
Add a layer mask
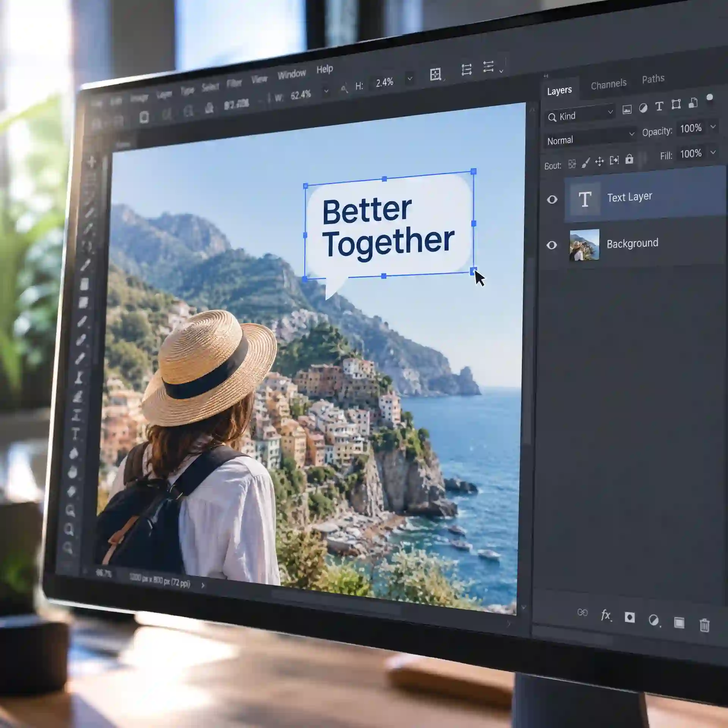(x=630, y=617)
